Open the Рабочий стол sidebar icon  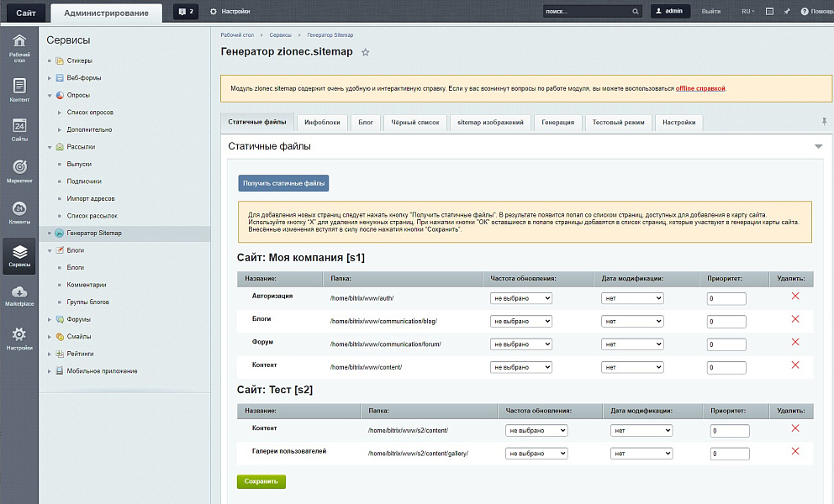coord(19,46)
